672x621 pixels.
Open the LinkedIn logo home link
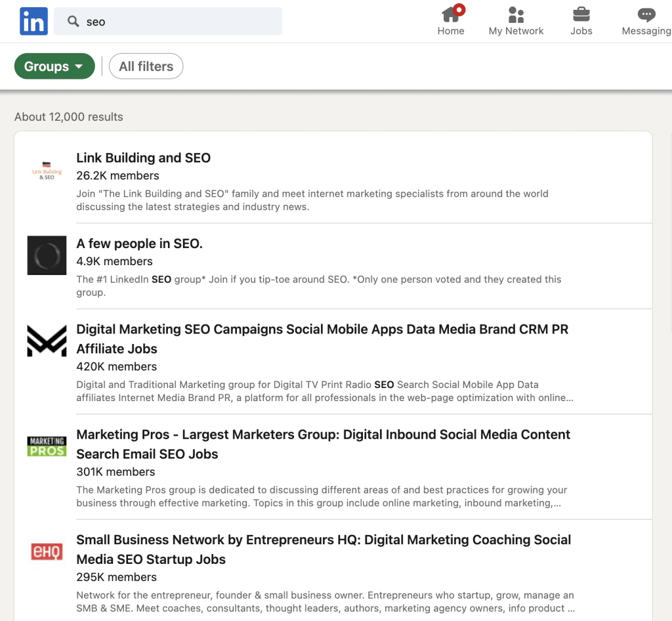pos(33,21)
